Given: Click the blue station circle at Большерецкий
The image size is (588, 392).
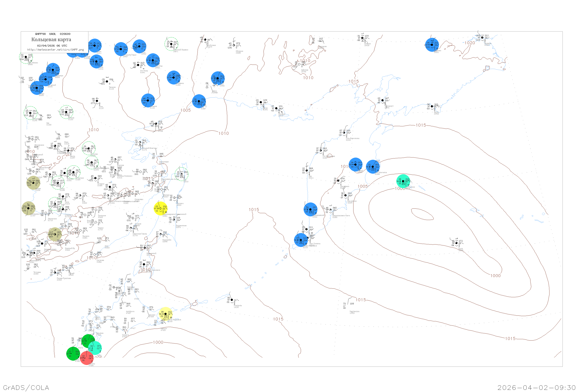Looking at the screenshot, I should point(310,210).
